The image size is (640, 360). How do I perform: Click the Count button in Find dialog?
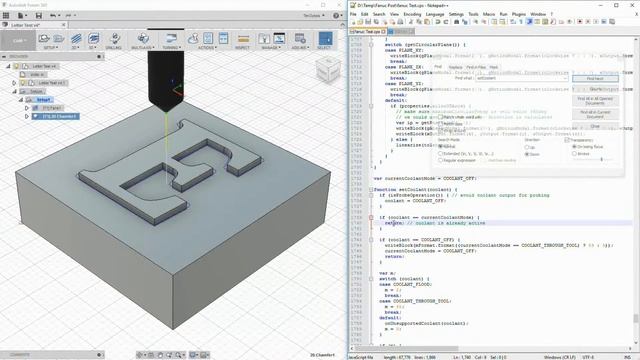coord(595,89)
